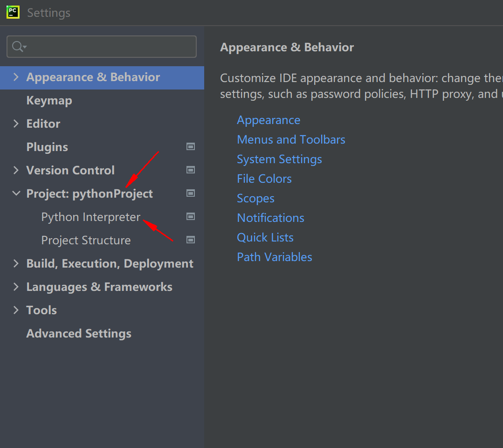This screenshot has height=448, width=503.
Task: Click project-level icon beside Project Structure
Action: (190, 240)
